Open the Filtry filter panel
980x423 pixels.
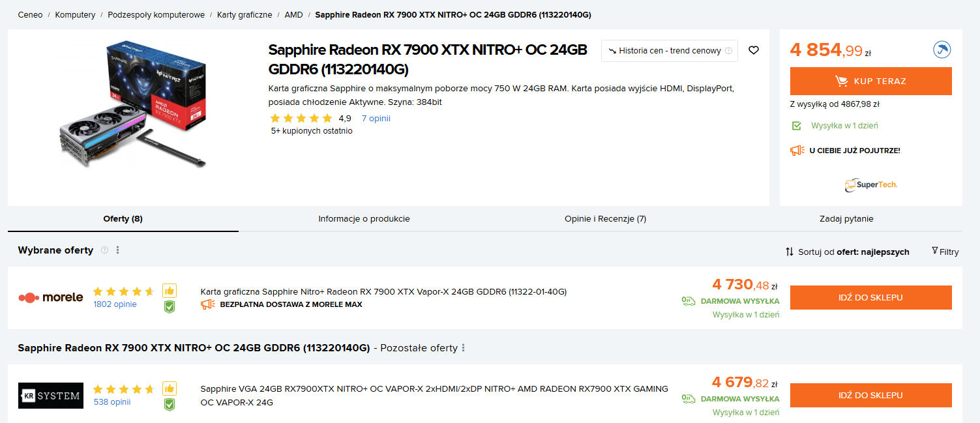coord(945,252)
